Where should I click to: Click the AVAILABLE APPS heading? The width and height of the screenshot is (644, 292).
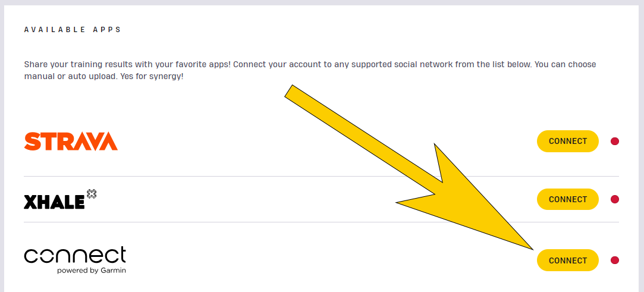pyautogui.click(x=73, y=30)
